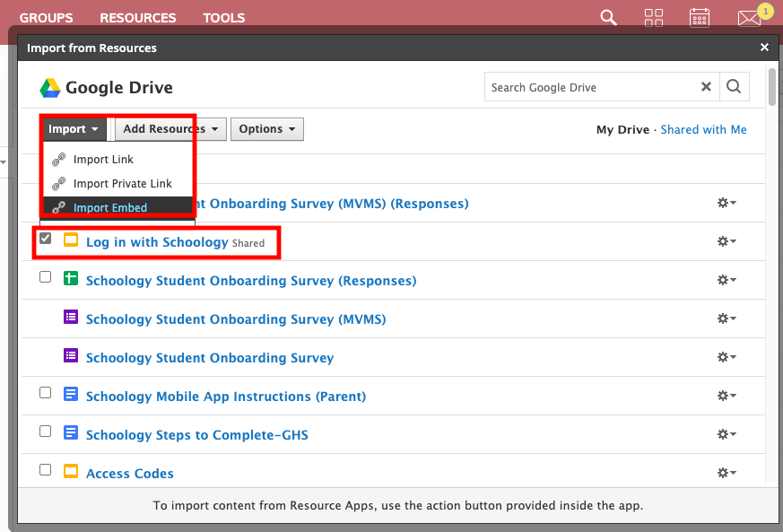Open gear menu for Student Onboarding Survey (Responses)
The width and height of the screenshot is (783, 532).
coord(726,280)
